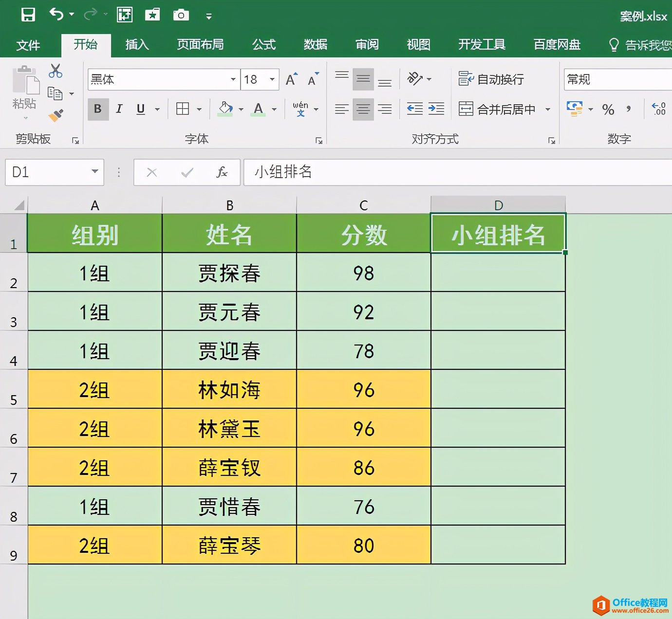Viewport: 672px width, 619px height.
Task: Click the wén phonetic guide icon
Action: point(300,109)
